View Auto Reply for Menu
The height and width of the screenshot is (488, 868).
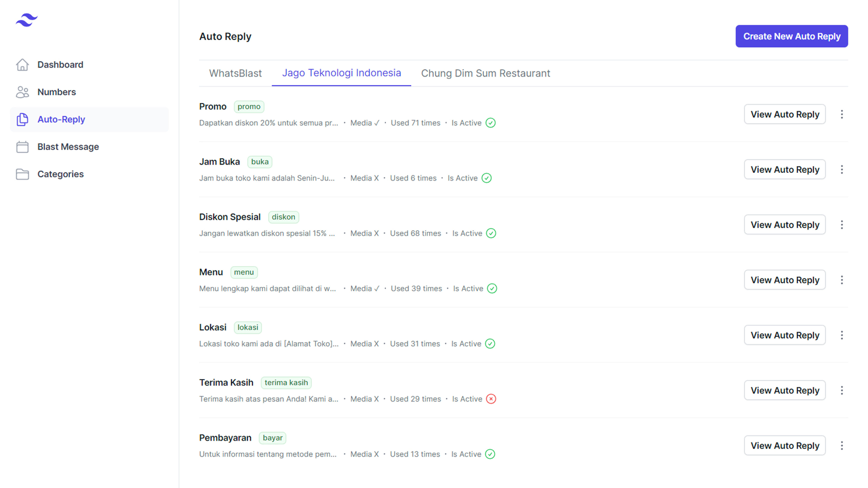(x=785, y=280)
